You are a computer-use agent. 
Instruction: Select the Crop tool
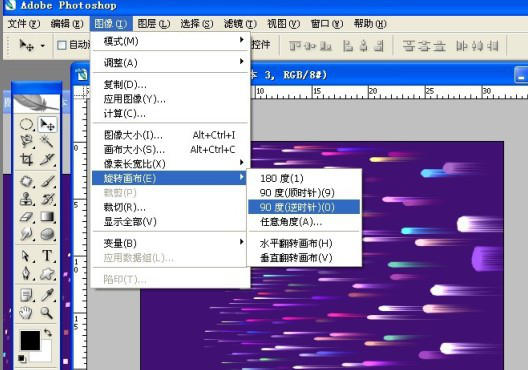pyautogui.click(x=26, y=159)
